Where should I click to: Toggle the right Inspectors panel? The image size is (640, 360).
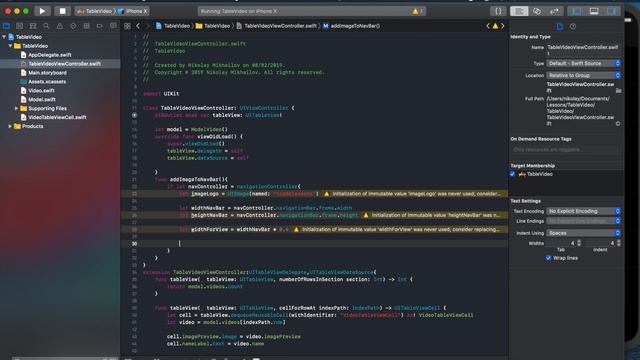611,11
